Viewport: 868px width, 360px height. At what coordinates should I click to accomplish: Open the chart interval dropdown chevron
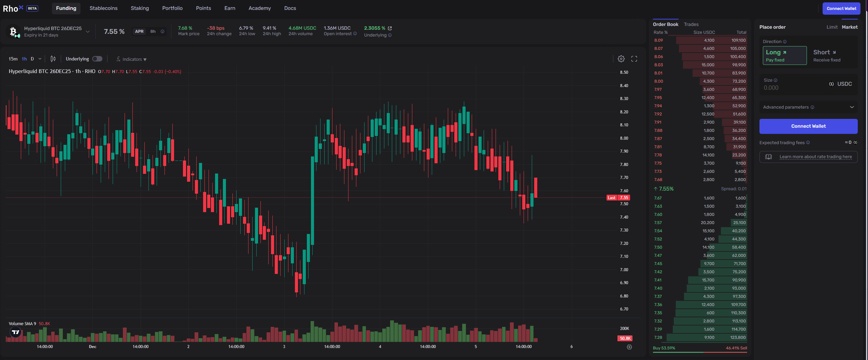(x=40, y=59)
